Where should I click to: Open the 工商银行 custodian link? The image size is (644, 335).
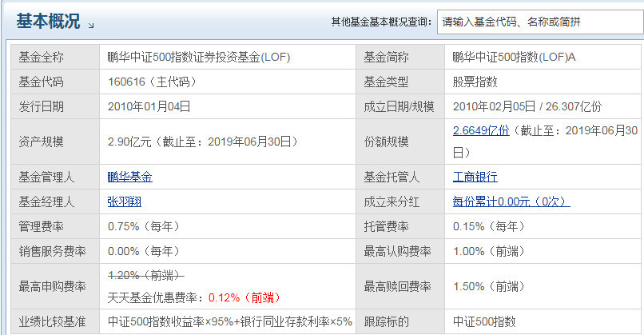[x=475, y=177]
